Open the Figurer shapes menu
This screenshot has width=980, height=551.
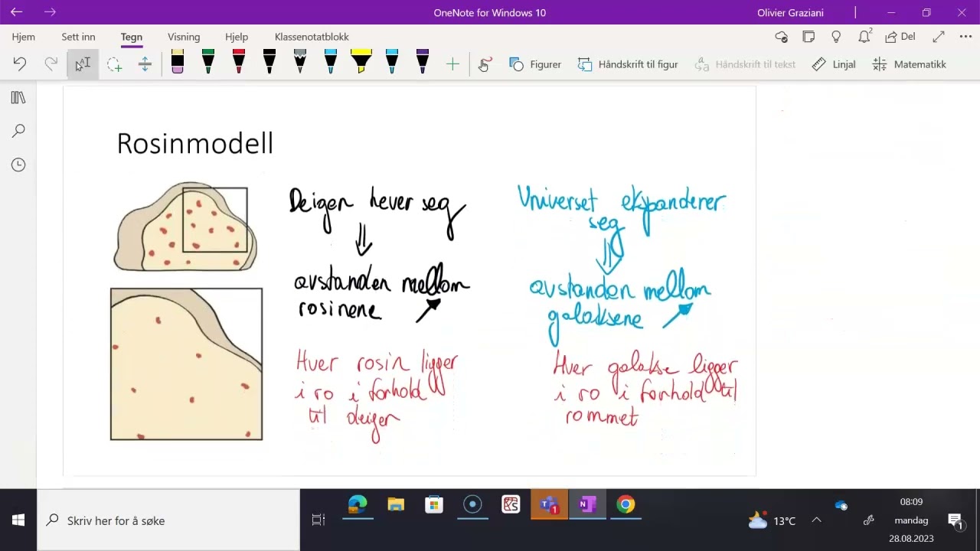tap(535, 64)
